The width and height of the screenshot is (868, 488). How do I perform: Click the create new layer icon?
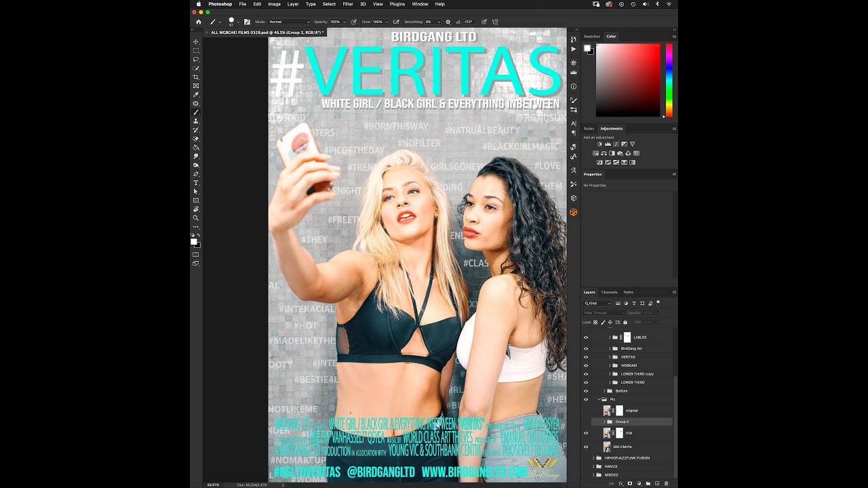point(657,483)
